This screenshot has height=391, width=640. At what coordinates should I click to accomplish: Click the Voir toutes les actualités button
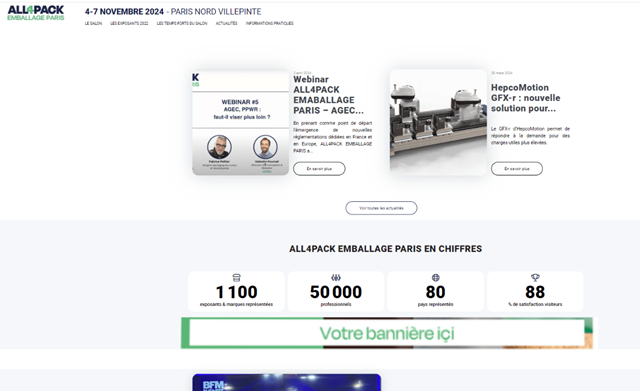[x=381, y=208]
